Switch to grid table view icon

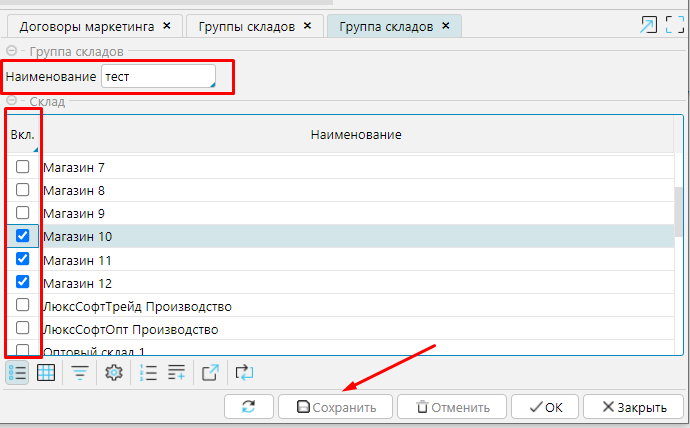point(45,373)
